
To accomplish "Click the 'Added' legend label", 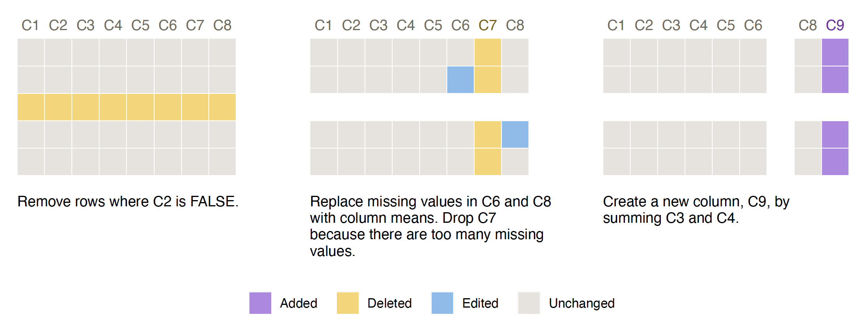I will [299, 303].
